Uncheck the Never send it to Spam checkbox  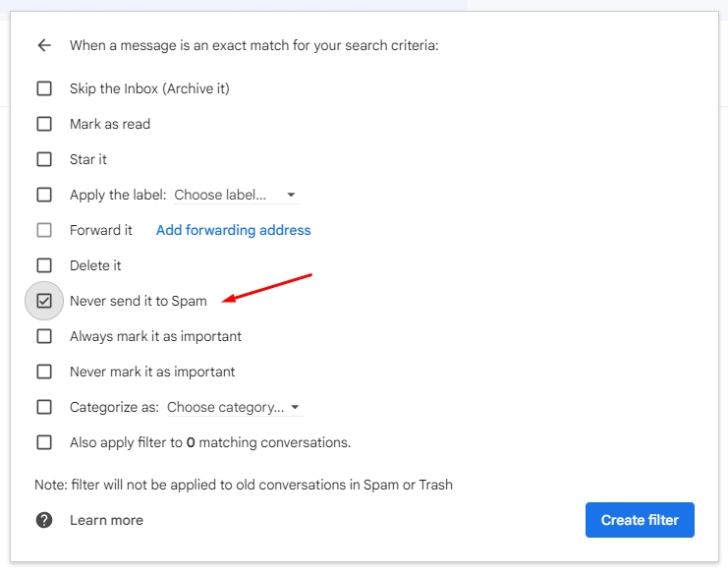pyautogui.click(x=44, y=301)
